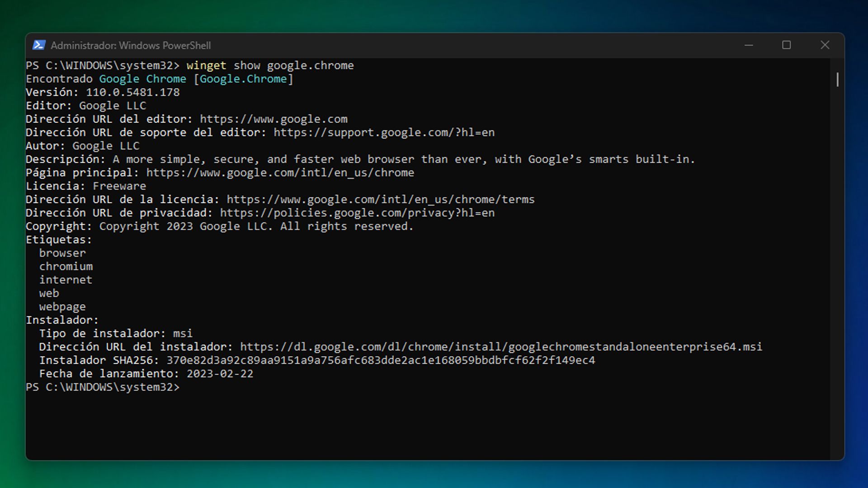
Task: Click the version number 110.0.5481.178
Action: (133, 93)
